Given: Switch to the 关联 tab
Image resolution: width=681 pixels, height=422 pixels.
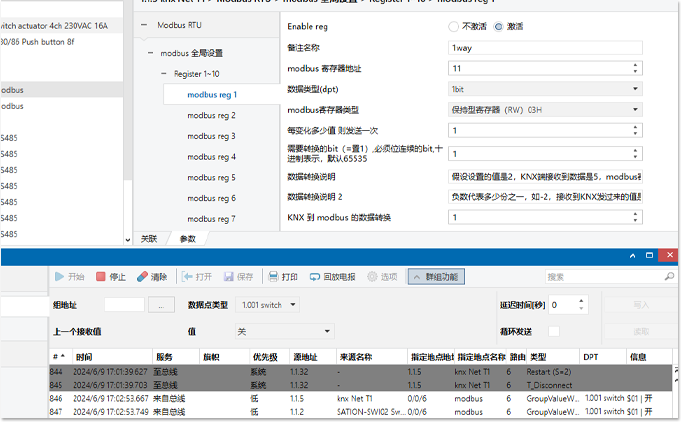Looking at the screenshot, I should point(149,239).
